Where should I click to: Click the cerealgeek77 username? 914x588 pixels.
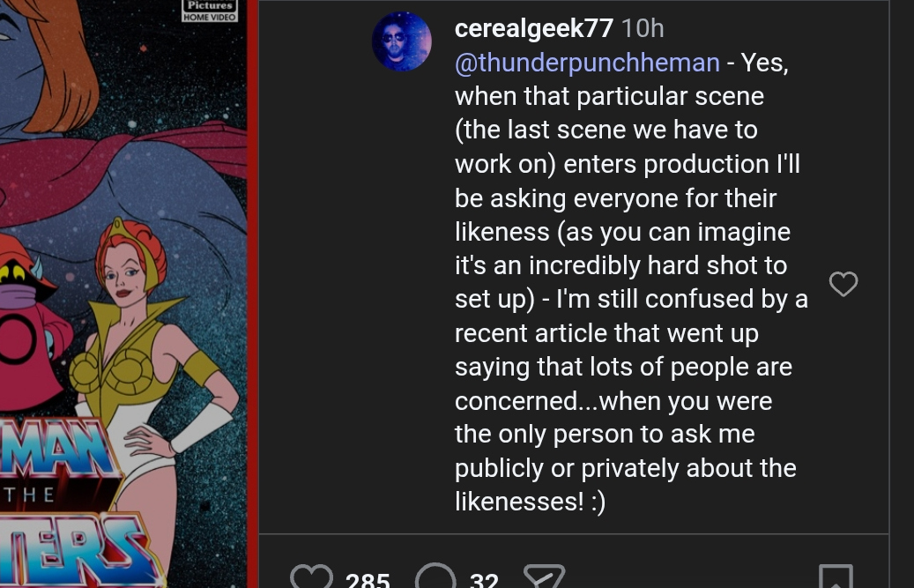(533, 28)
